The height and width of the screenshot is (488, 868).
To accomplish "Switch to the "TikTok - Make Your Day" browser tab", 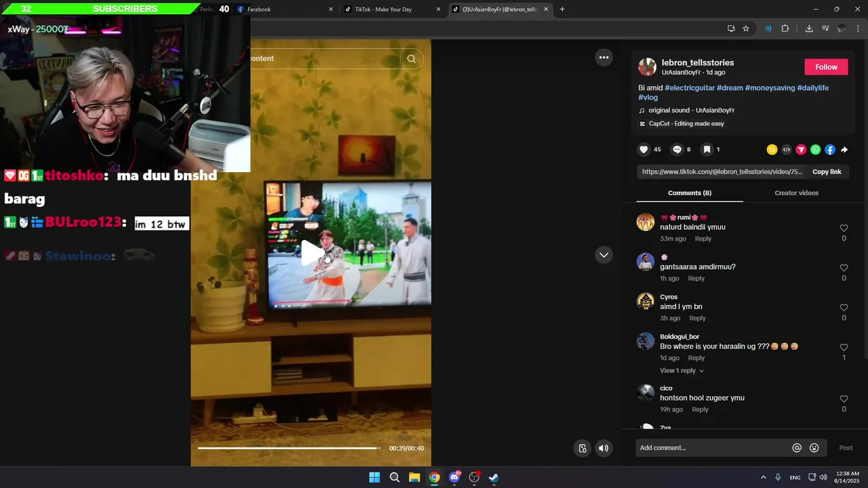I will click(392, 9).
